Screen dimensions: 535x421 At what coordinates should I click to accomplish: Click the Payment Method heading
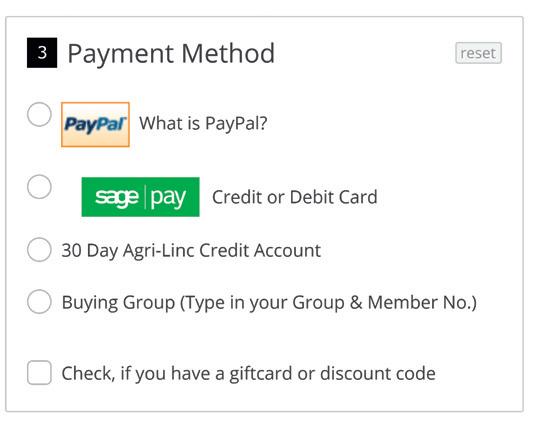pos(171,54)
